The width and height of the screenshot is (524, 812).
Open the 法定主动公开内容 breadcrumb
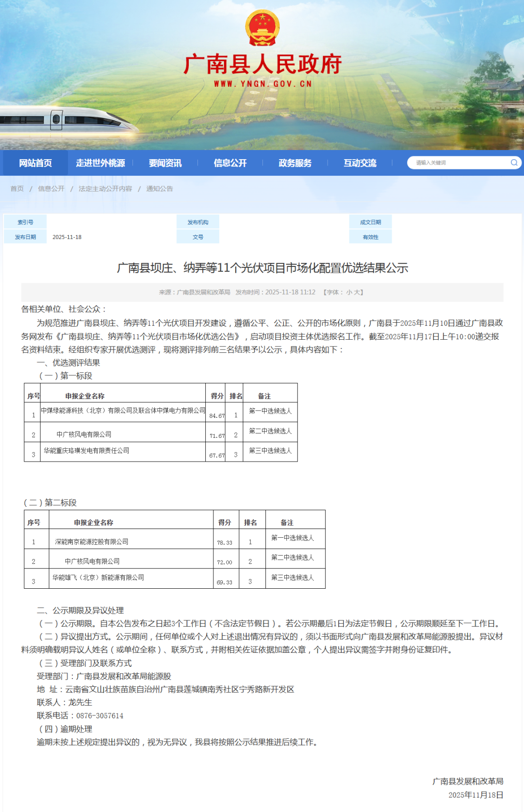(x=105, y=189)
